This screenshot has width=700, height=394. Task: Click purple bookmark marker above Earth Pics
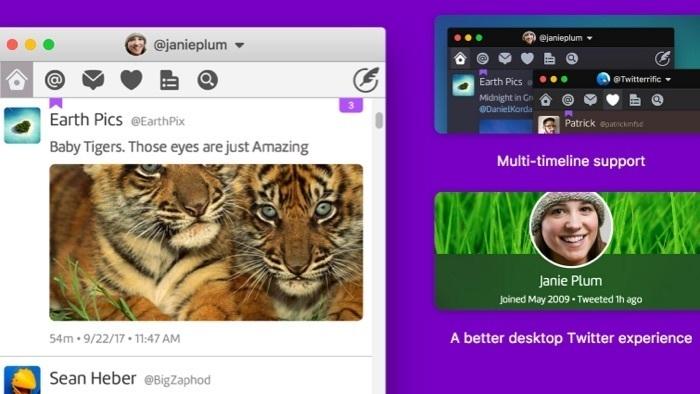[x=56, y=103]
